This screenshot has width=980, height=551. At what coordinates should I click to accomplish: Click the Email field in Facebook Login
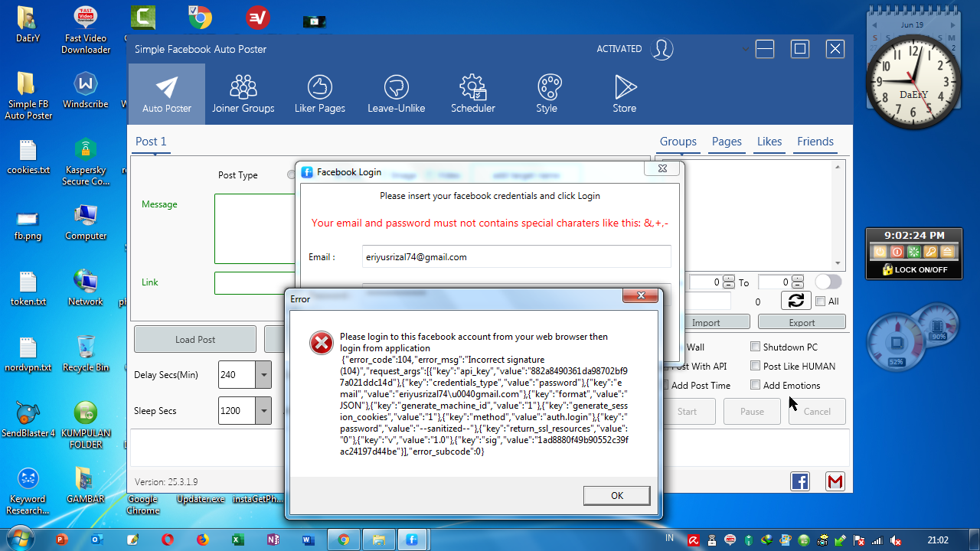(x=517, y=257)
